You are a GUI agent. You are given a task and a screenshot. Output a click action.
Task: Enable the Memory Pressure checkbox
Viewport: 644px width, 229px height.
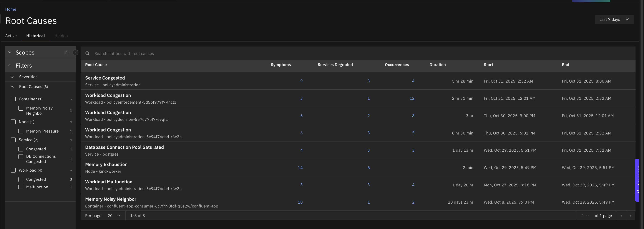21,131
